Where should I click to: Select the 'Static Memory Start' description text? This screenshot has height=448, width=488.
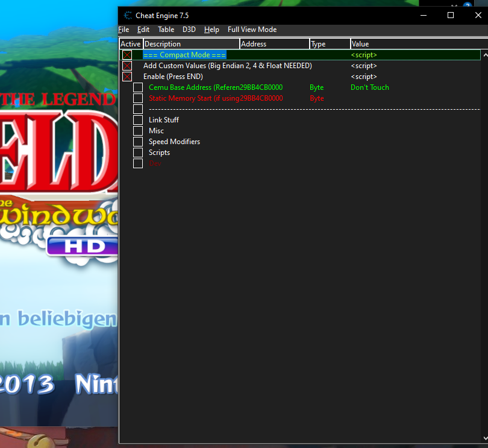tap(194, 98)
